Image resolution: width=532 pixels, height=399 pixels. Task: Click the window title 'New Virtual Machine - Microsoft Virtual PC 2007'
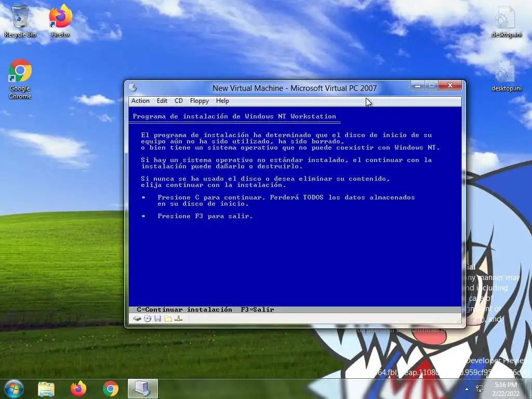[x=295, y=88]
